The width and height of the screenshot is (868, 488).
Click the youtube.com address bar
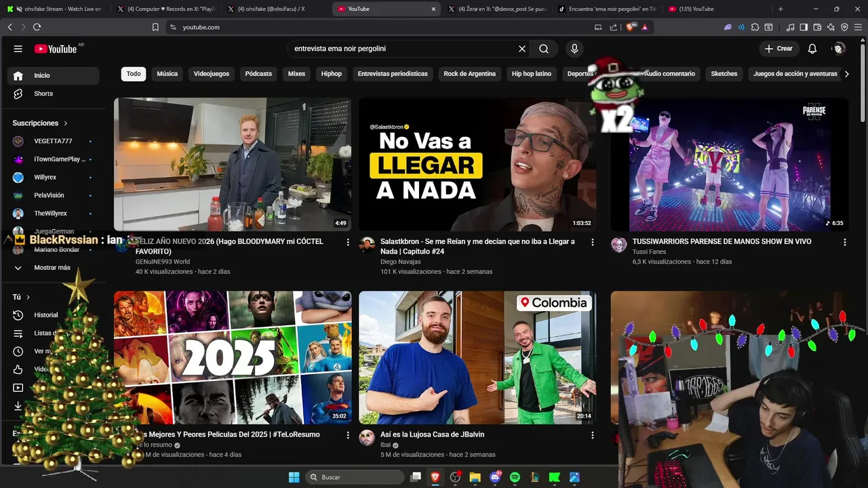pos(380,27)
